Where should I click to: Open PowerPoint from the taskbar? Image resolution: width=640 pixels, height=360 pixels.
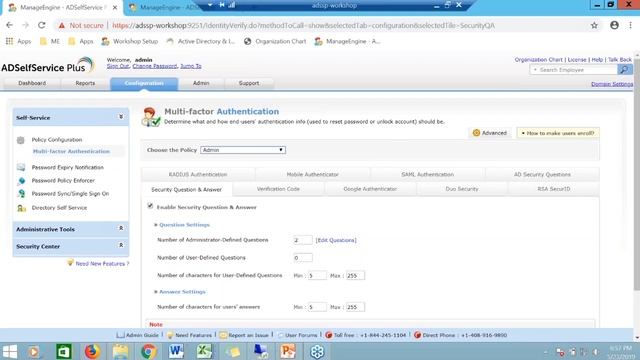288,351
